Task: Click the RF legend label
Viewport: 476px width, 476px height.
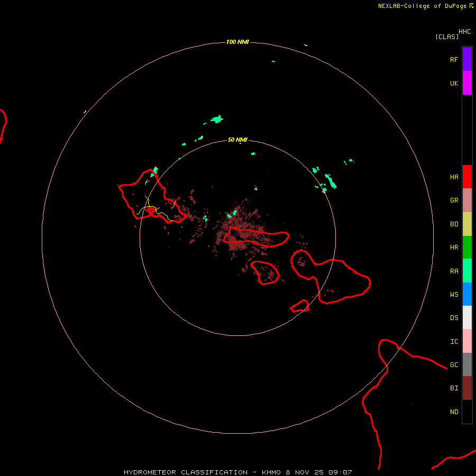Action: pos(454,59)
